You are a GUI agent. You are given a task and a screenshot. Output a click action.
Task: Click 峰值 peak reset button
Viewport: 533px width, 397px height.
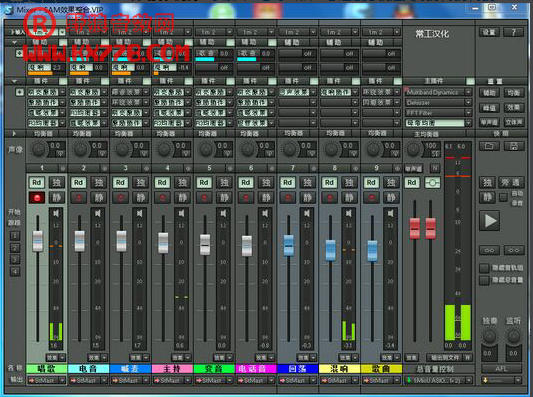tap(489, 108)
